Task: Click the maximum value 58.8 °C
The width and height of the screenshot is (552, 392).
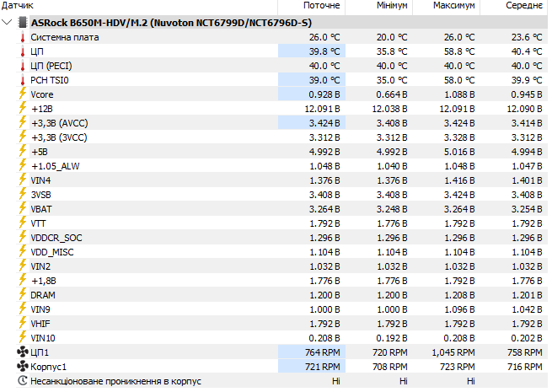Action: (459, 51)
